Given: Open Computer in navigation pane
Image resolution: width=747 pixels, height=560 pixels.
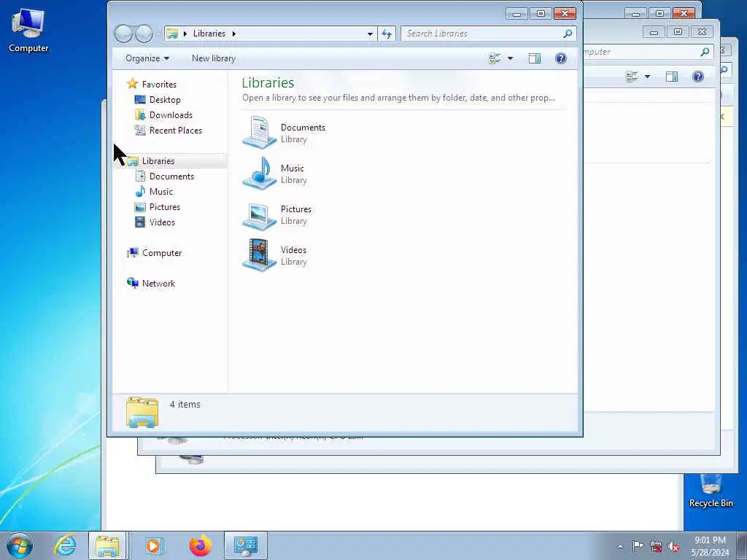Looking at the screenshot, I should coord(162,253).
